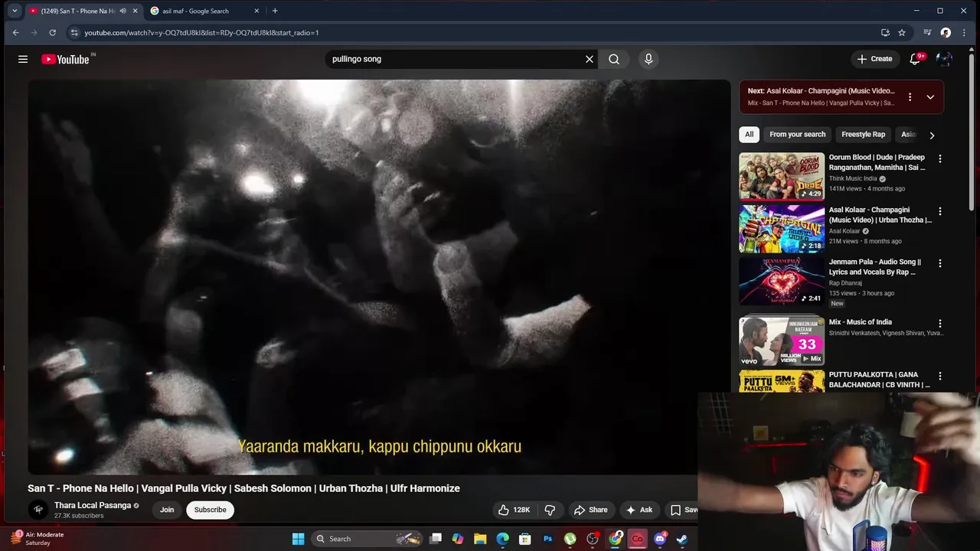The height and width of the screenshot is (551, 980).
Task: Open Discord from taskbar
Action: [x=660, y=539]
